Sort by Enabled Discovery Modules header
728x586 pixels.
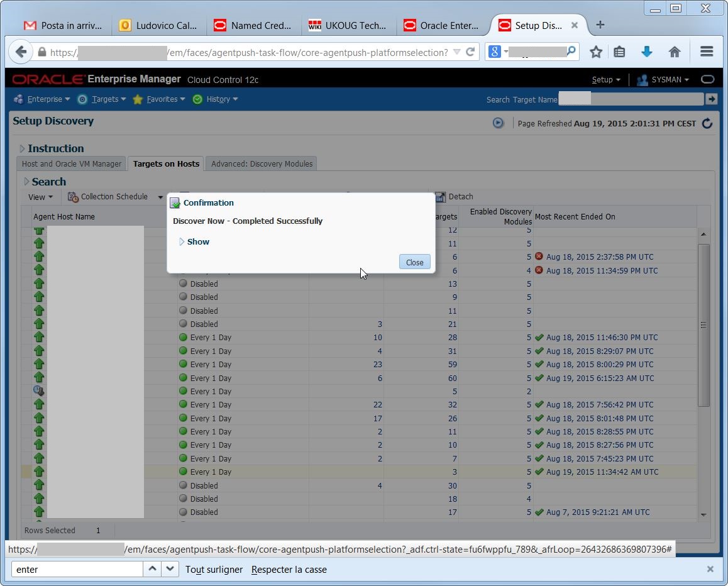(500, 216)
